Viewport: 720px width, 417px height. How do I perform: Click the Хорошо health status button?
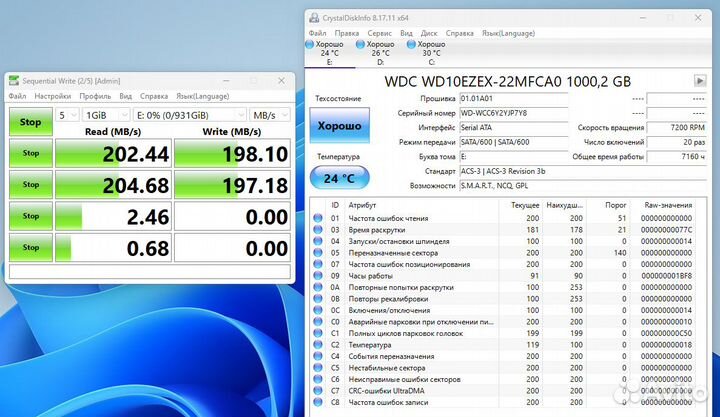click(x=339, y=125)
